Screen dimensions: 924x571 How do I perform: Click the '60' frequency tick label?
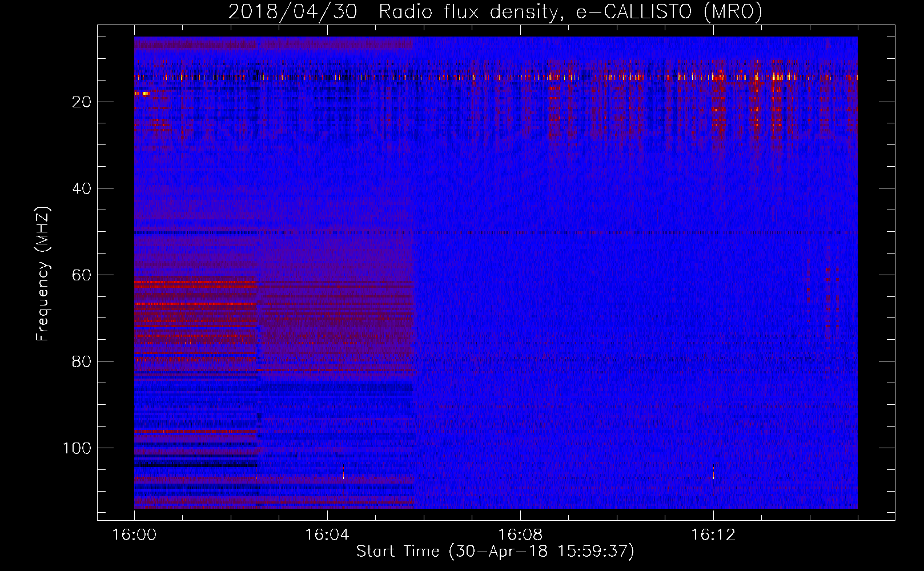click(82, 275)
